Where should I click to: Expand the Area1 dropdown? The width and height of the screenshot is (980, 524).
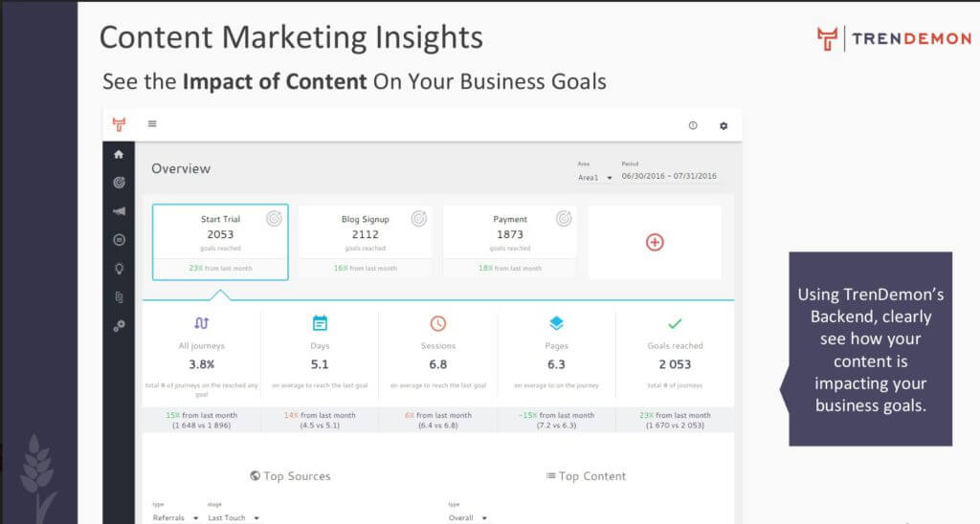(594, 177)
